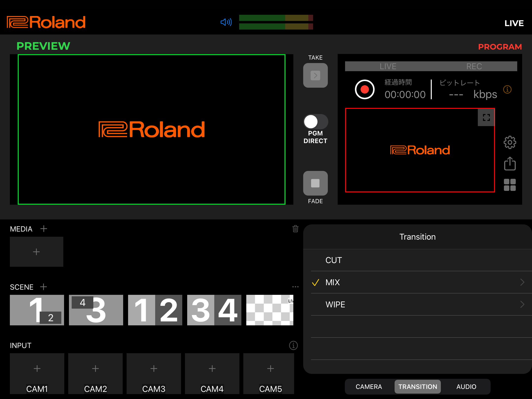The image size is (532, 399).
Task: Click the program monitor with red border
Action: coord(420,150)
